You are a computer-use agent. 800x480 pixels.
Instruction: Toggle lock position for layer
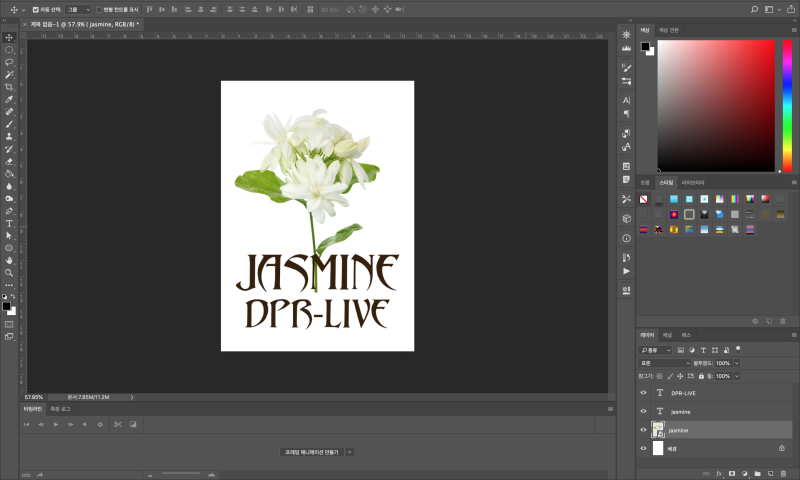coord(680,376)
